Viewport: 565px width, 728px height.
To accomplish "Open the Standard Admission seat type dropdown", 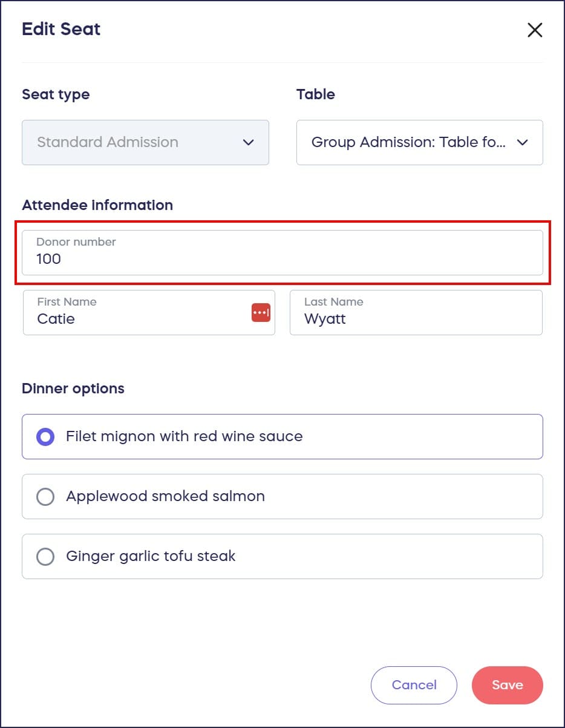I will [145, 143].
